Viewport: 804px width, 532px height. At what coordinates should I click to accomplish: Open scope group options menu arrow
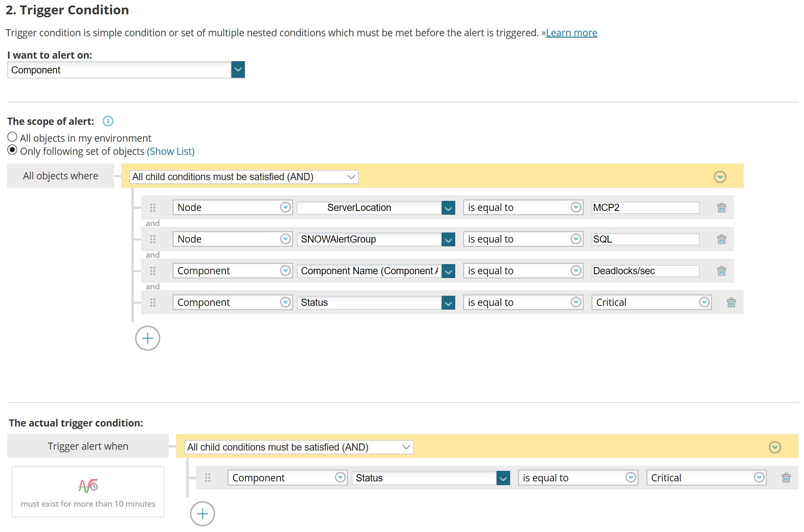720,177
